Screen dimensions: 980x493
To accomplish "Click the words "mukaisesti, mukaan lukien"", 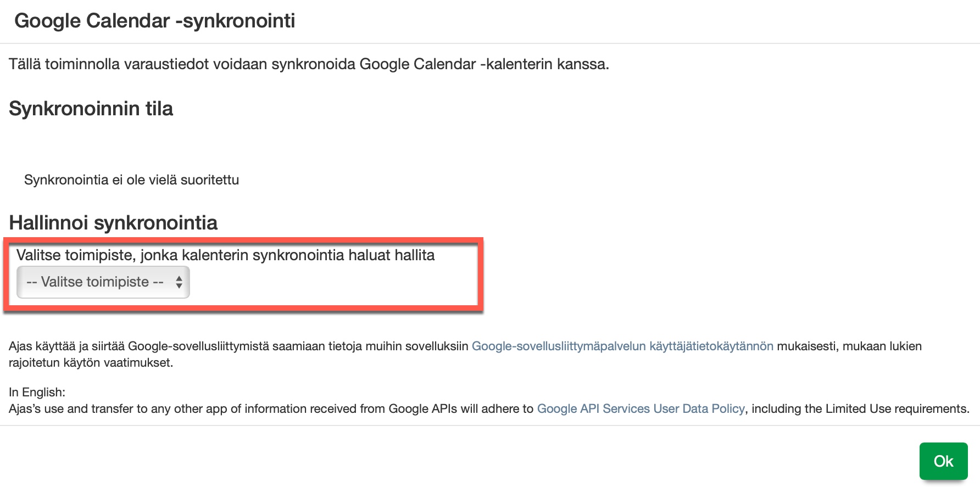I will tap(849, 346).
